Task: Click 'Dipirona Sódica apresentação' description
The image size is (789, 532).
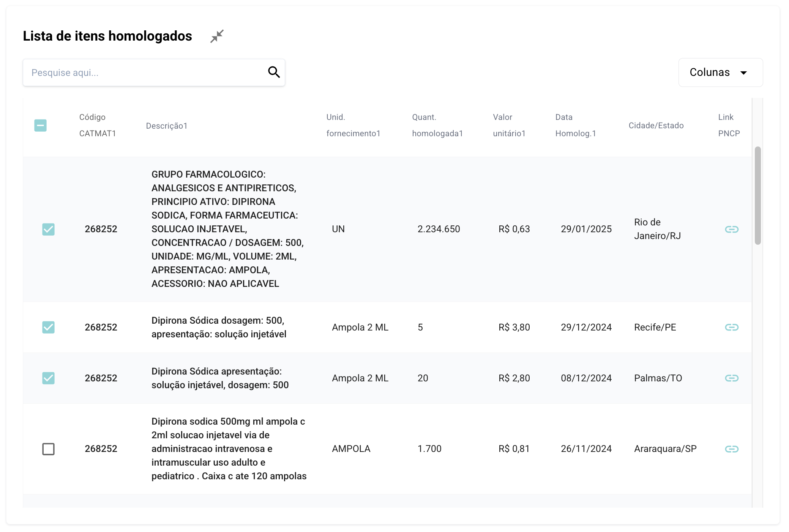Action: tap(220, 378)
